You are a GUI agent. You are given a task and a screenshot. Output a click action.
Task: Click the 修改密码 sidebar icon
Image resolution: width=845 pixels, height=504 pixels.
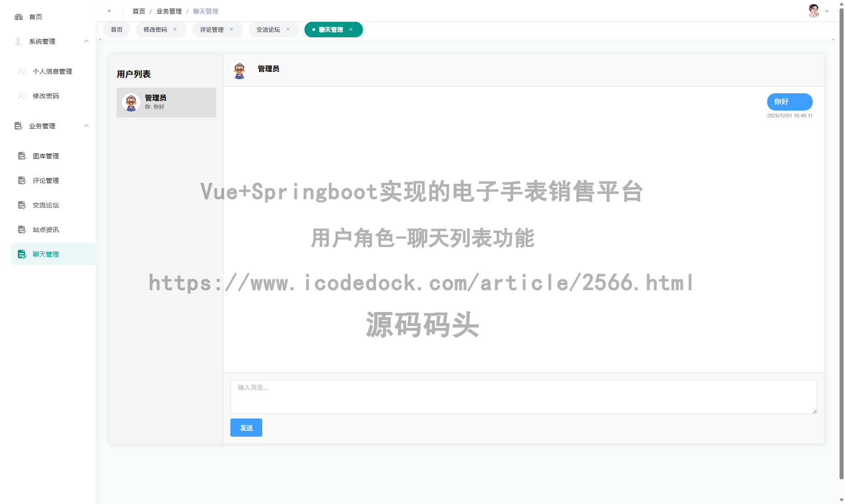click(22, 96)
